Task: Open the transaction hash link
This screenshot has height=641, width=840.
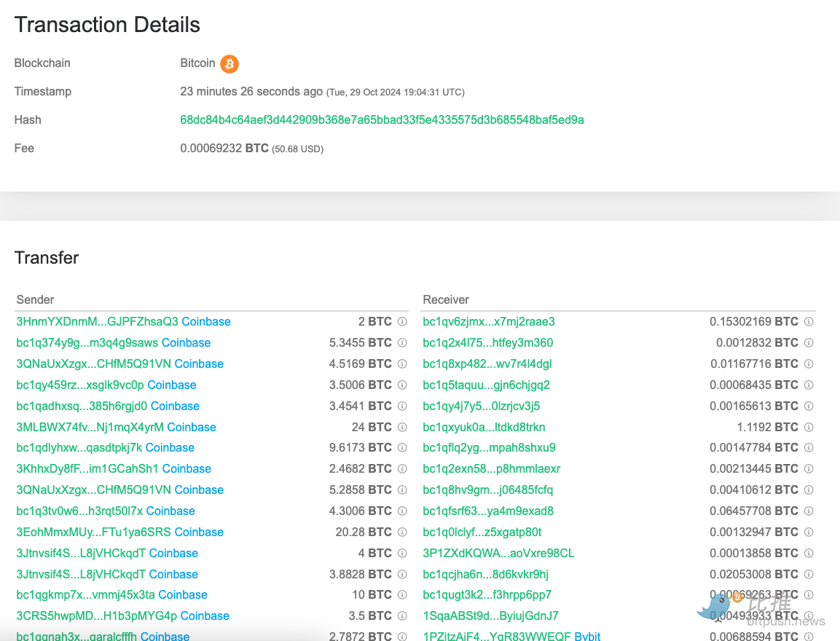Action: pyautogui.click(x=382, y=120)
